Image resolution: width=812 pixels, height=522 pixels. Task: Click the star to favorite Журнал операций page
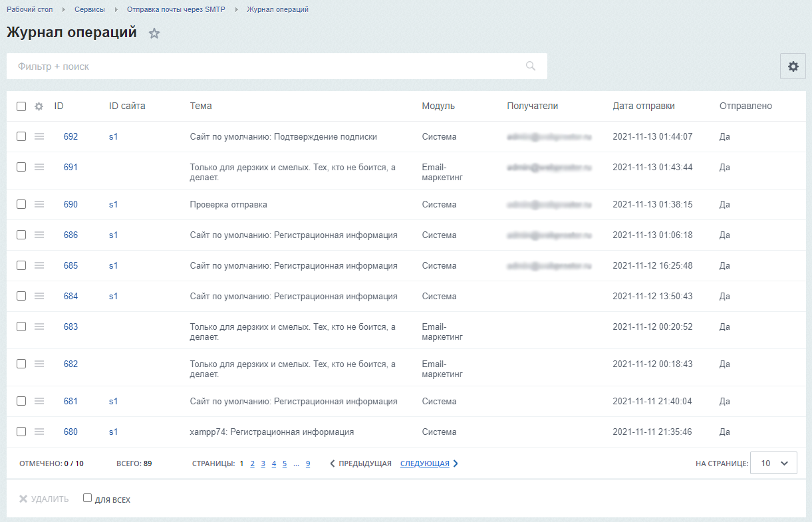(154, 33)
